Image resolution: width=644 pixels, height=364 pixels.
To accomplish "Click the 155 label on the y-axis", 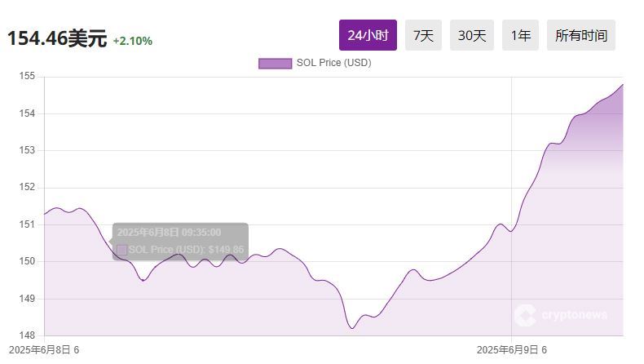I will (x=27, y=76).
